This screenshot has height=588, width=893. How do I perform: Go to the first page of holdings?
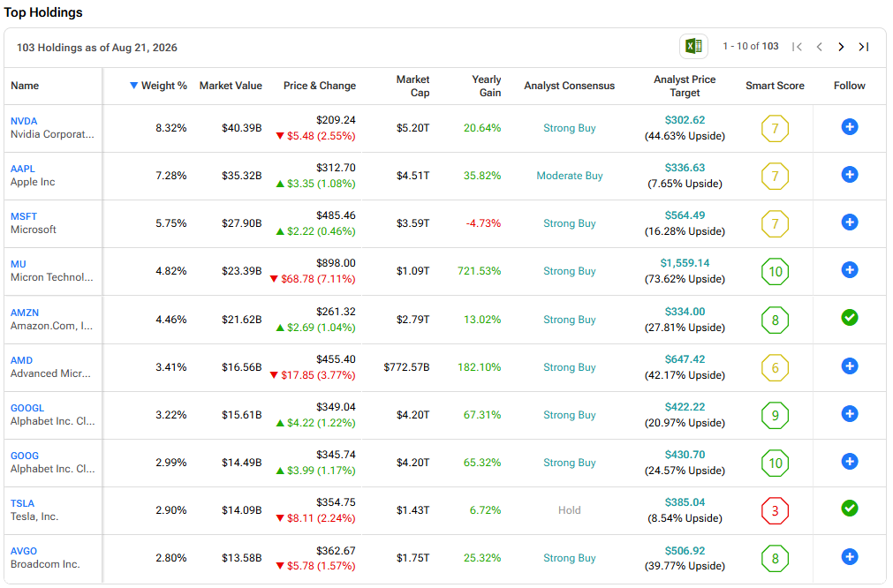797,47
